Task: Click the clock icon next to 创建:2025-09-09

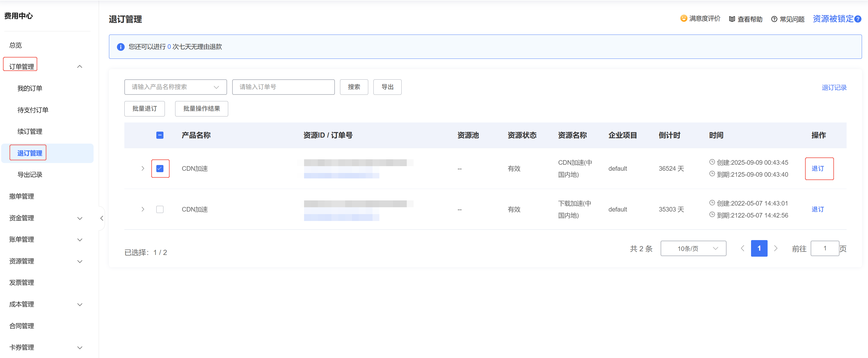Action: pyautogui.click(x=712, y=162)
